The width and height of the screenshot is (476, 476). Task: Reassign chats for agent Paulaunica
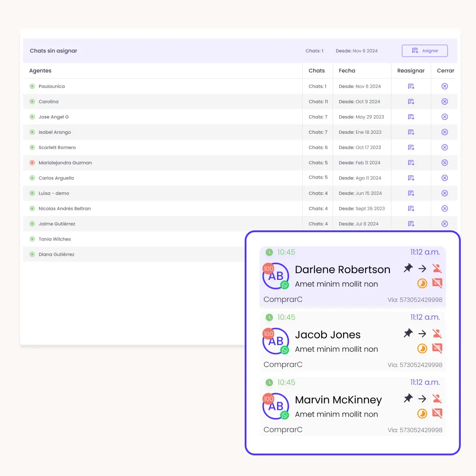pyautogui.click(x=411, y=87)
